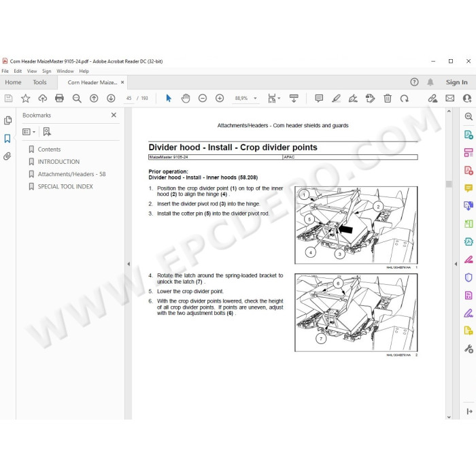Upload file to cloud icon

42,99
